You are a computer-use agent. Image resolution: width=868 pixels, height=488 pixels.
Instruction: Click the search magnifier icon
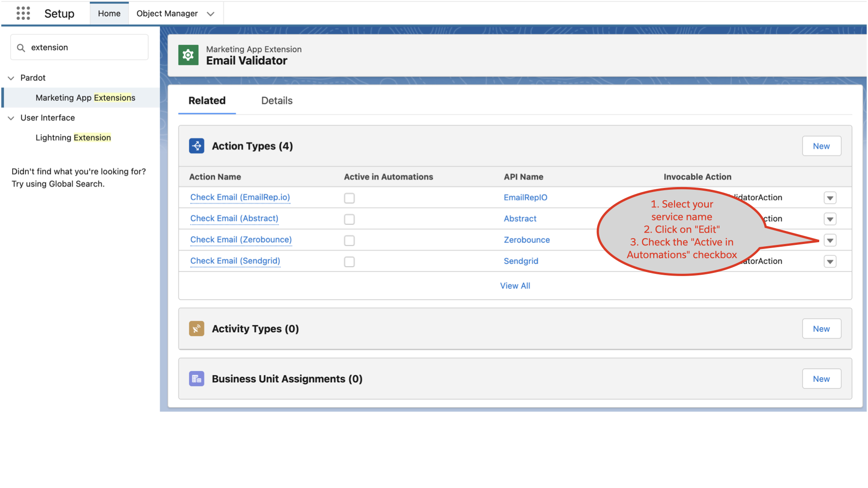point(21,47)
